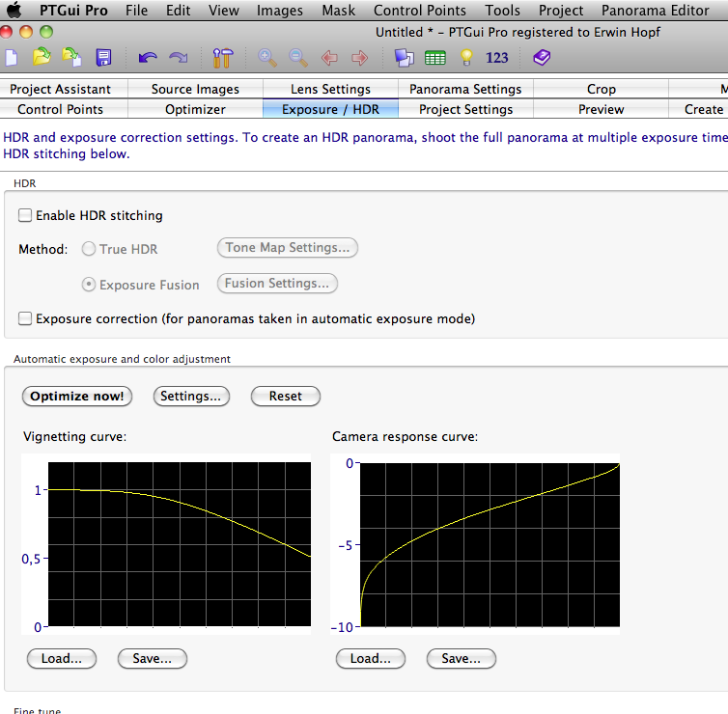Open the Images menu

[x=279, y=11]
